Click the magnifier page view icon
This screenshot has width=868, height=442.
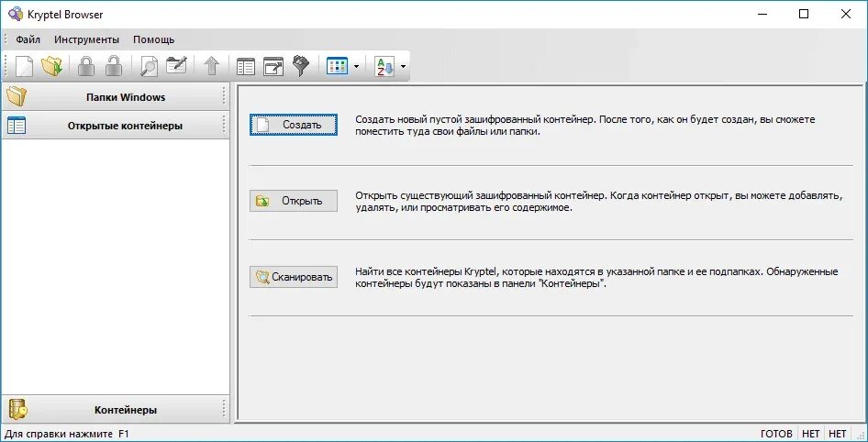point(149,66)
